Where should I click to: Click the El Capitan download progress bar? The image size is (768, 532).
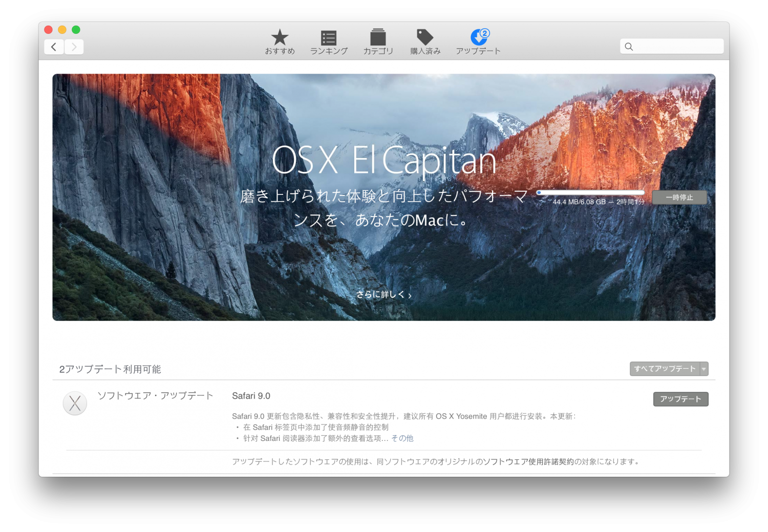click(590, 193)
